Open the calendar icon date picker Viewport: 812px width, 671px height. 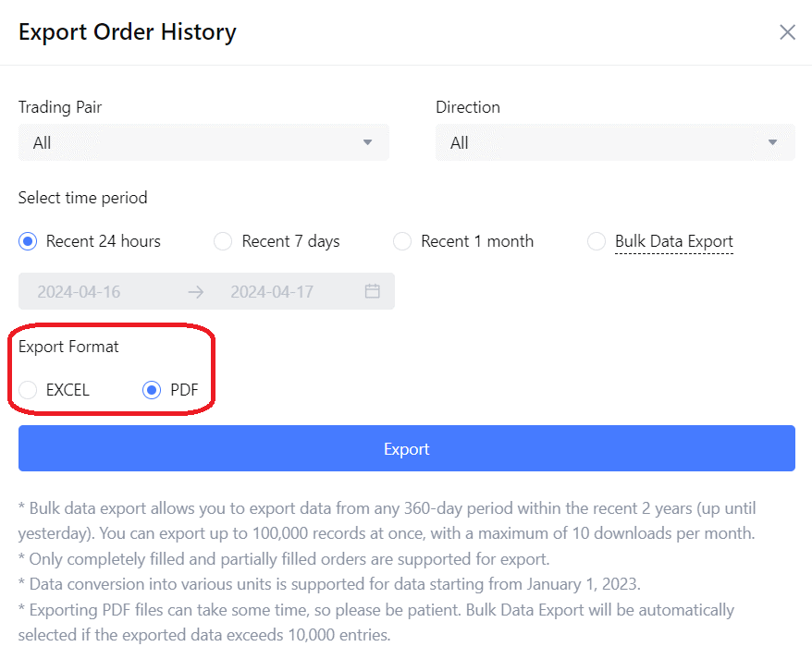pos(373,291)
